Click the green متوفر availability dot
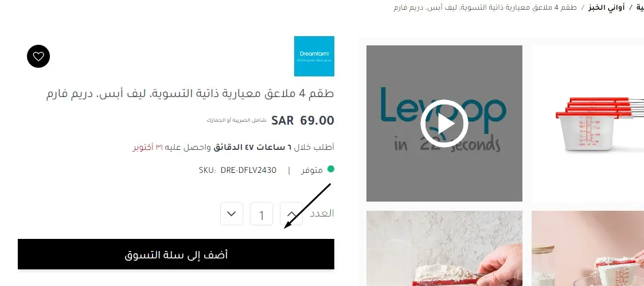This screenshot has width=644, height=286. click(x=330, y=169)
